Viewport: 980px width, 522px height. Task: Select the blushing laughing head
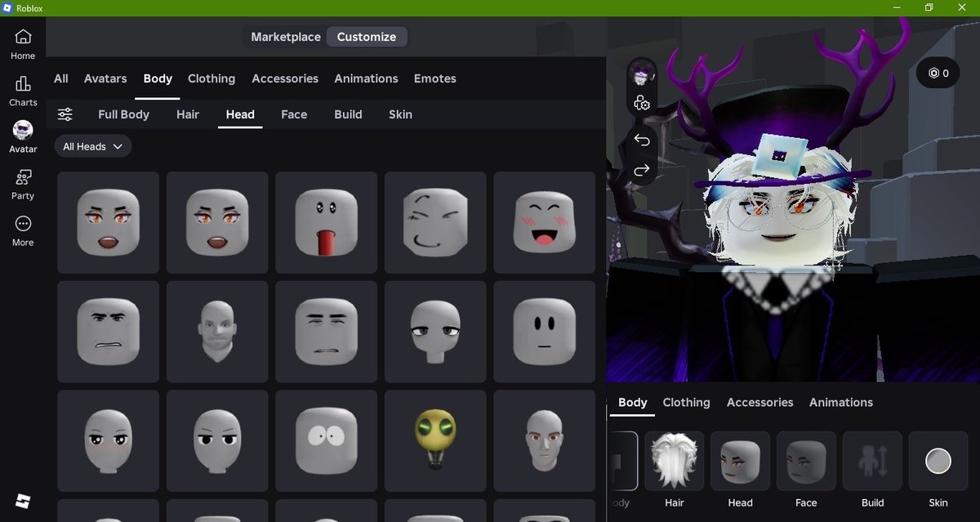tap(545, 222)
